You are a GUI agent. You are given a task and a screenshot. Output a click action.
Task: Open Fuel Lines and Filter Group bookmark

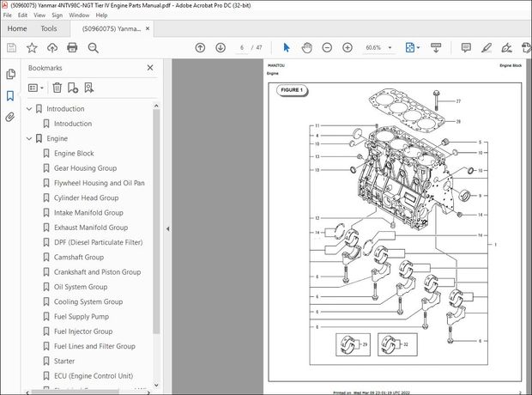94,346
